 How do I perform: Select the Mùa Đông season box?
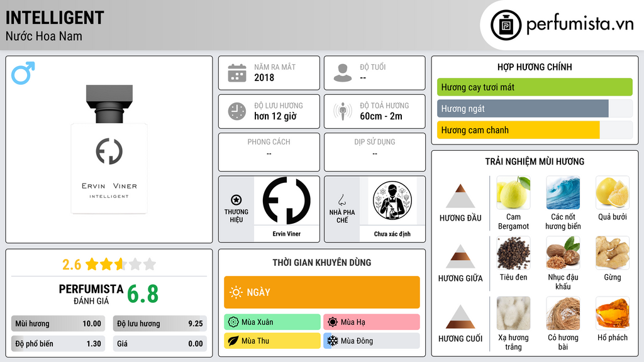point(372,341)
